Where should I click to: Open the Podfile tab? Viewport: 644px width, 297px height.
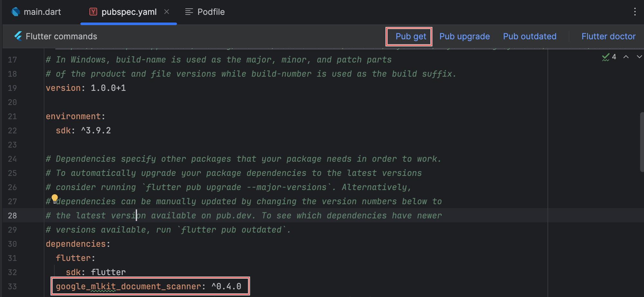tap(211, 12)
